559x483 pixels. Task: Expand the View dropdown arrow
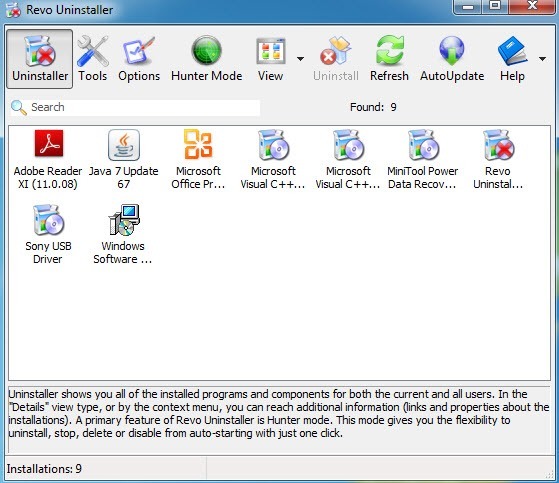point(301,59)
